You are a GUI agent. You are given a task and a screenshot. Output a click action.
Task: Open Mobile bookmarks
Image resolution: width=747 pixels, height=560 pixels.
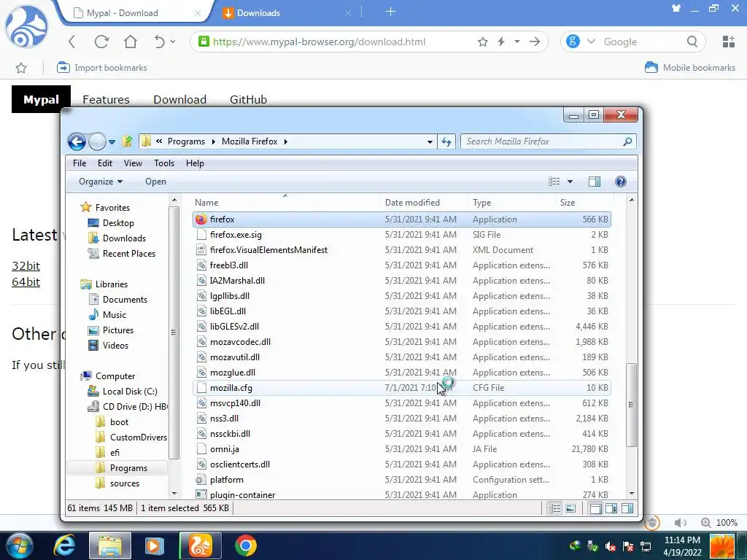point(690,68)
